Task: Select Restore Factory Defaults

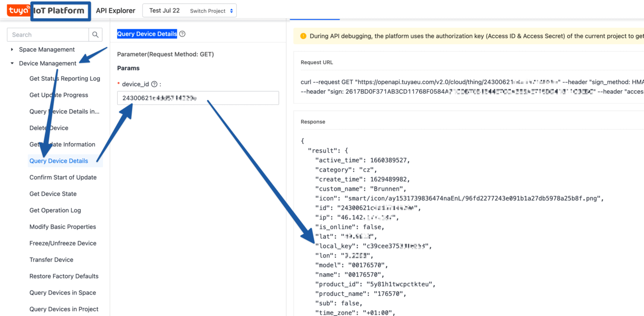Action: pos(64,276)
